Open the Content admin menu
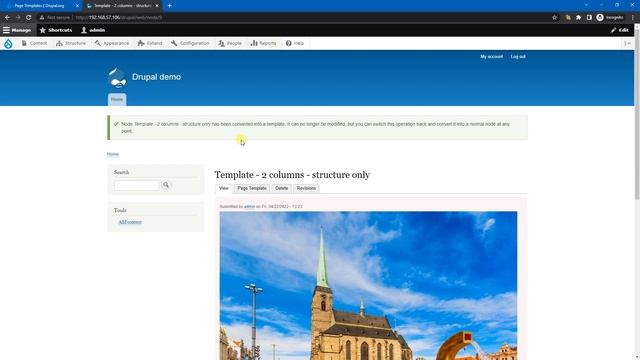 coord(34,43)
